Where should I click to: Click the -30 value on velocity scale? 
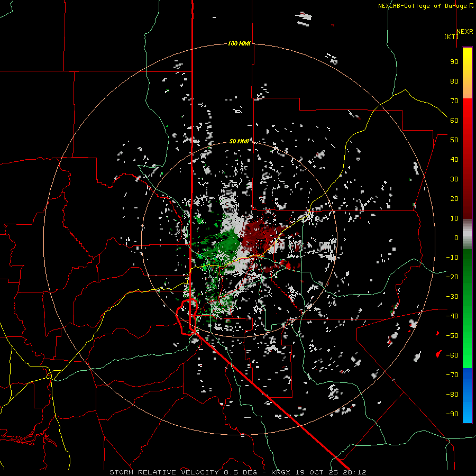[452, 297]
